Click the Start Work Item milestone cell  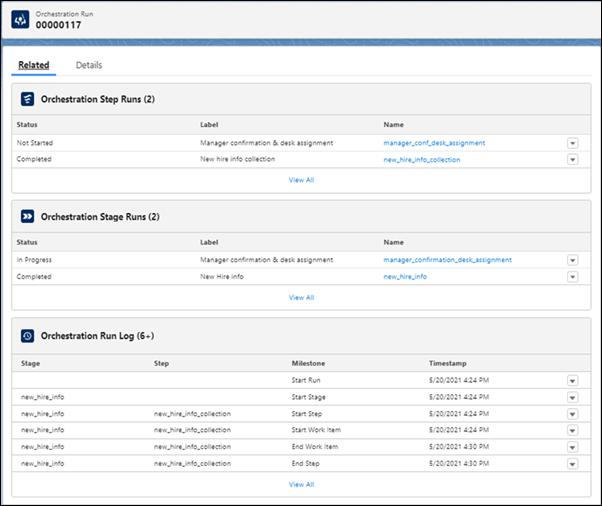[x=316, y=430]
